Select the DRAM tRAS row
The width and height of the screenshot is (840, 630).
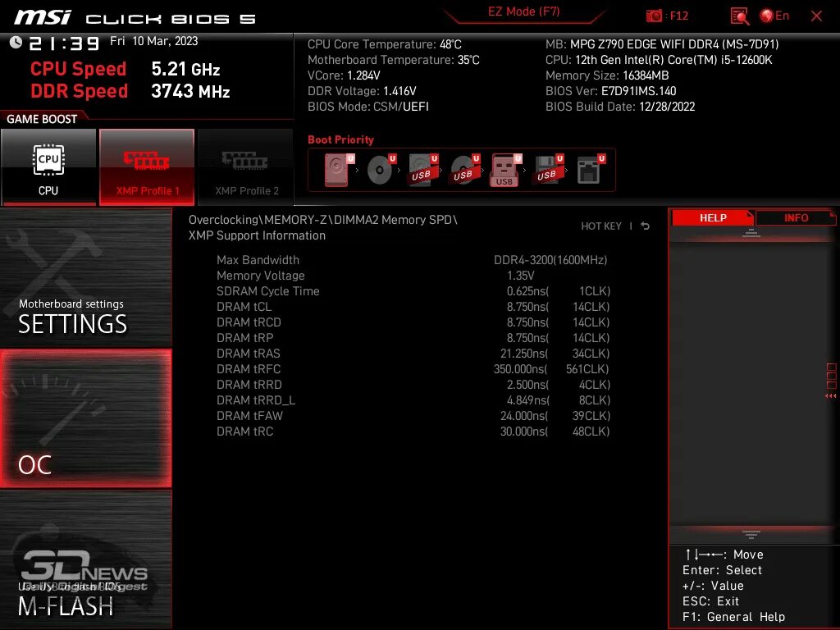[x=413, y=353]
